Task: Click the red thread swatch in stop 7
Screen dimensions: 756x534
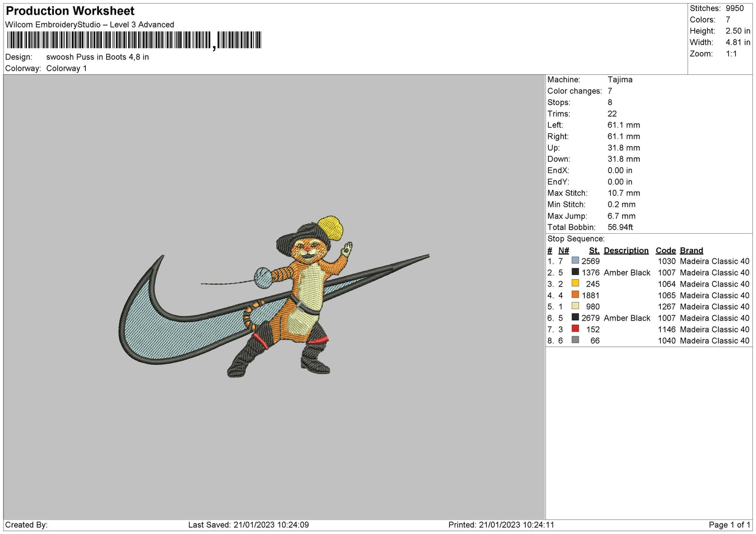Action: (575, 329)
